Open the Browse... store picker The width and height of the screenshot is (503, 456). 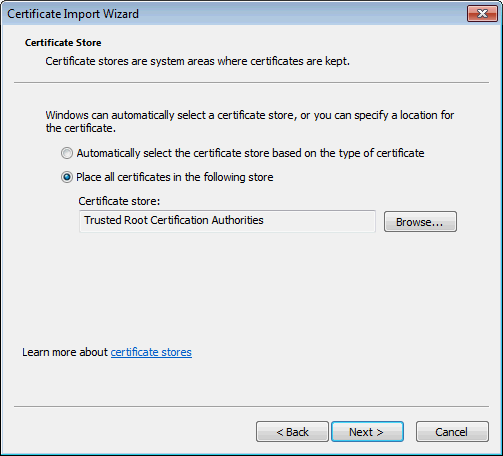[x=420, y=221]
